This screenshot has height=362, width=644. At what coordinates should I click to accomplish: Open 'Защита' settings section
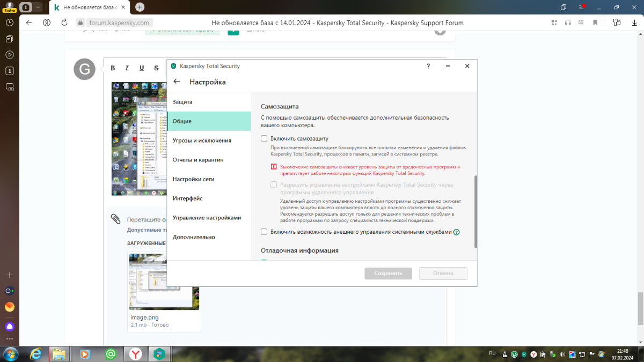209,102
